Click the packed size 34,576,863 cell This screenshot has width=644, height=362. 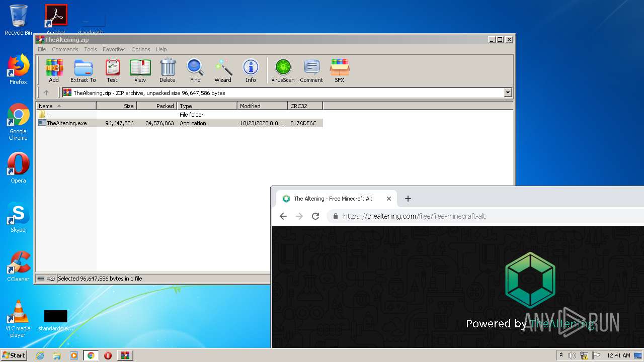159,123
